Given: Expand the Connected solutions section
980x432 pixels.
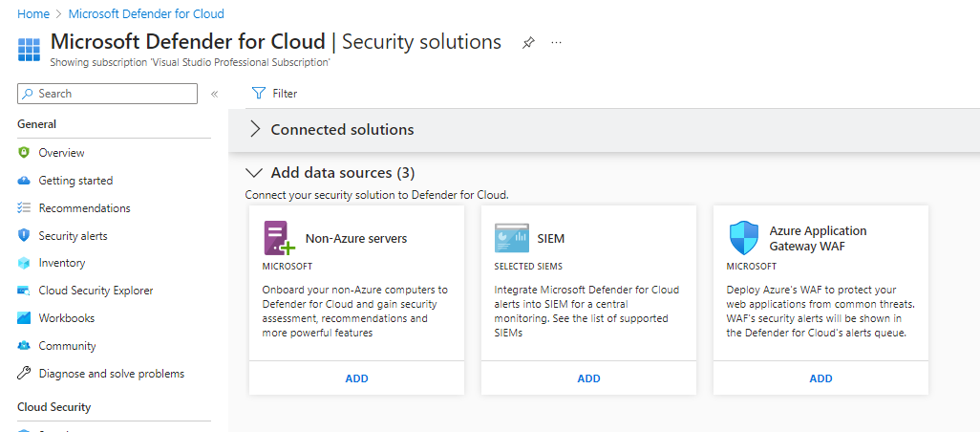Looking at the screenshot, I should point(255,130).
